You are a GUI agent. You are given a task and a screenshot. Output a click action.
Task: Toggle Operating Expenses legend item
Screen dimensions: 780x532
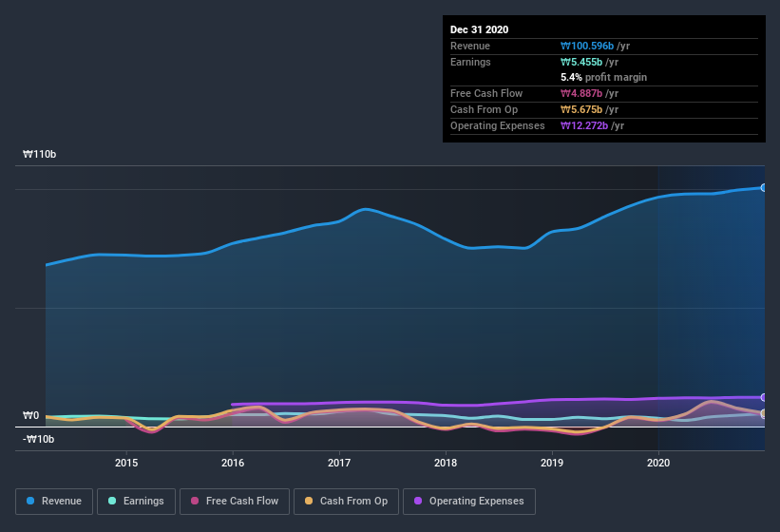pos(468,501)
